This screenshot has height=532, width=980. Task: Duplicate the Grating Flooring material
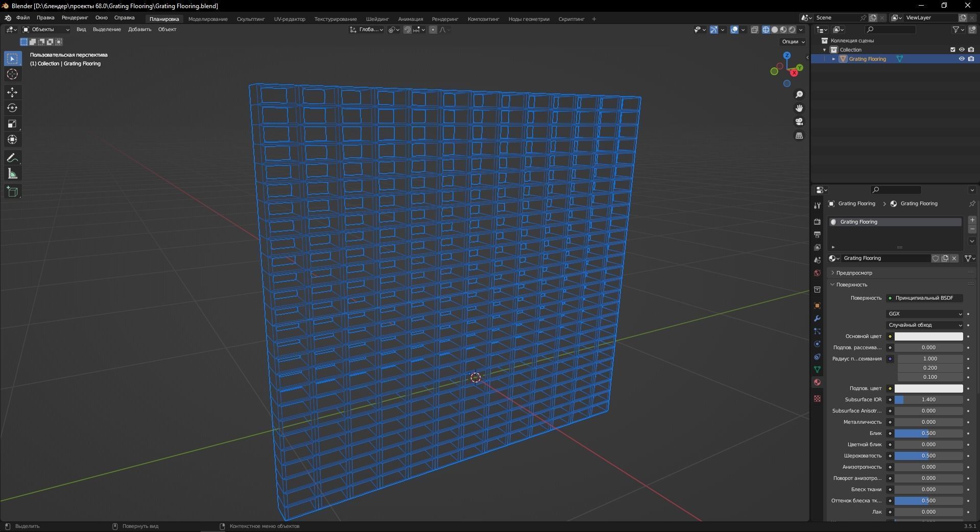(x=945, y=258)
